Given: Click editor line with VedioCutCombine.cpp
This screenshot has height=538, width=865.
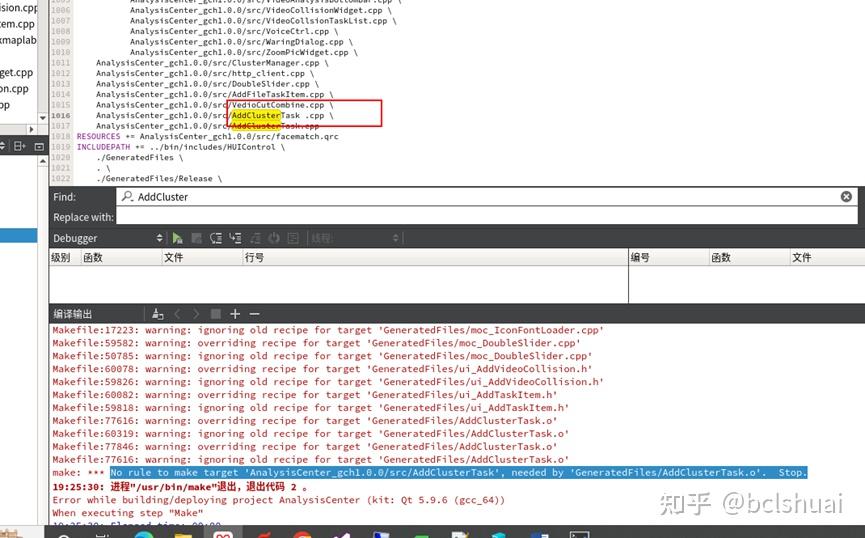Looking at the screenshot, I should point(215,105).
